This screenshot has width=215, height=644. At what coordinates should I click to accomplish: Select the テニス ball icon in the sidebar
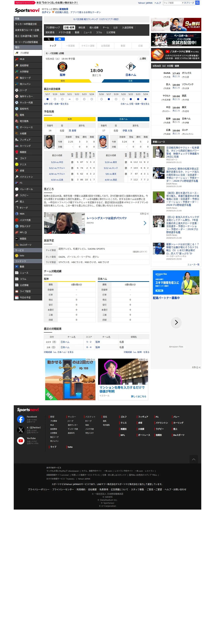pos(17,165)
